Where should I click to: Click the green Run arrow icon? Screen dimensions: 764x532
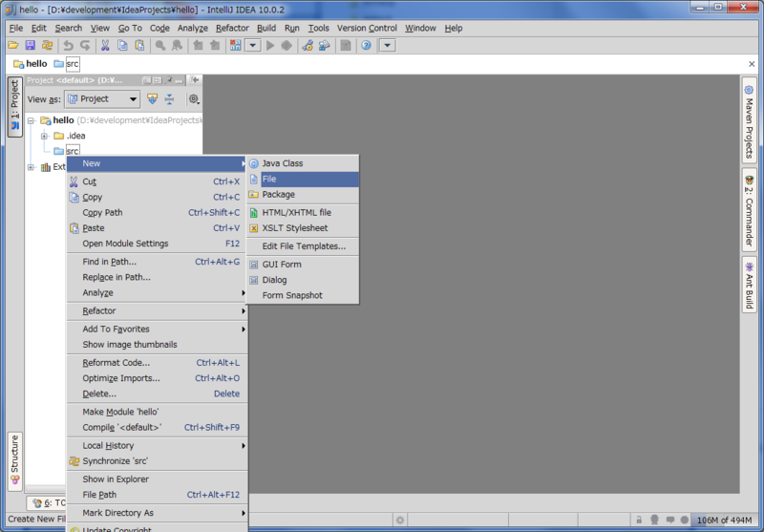(270, 45)
